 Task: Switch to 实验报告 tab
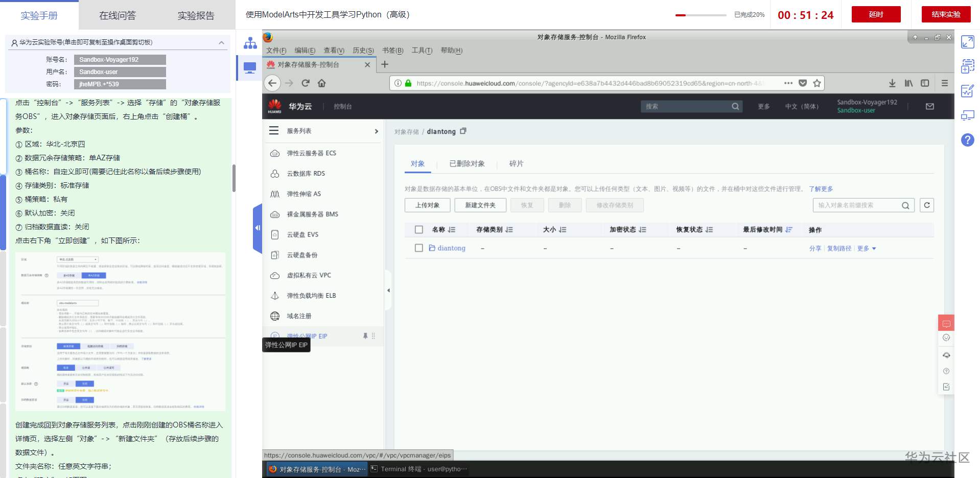pyautogui.click(x=196, y=15)
